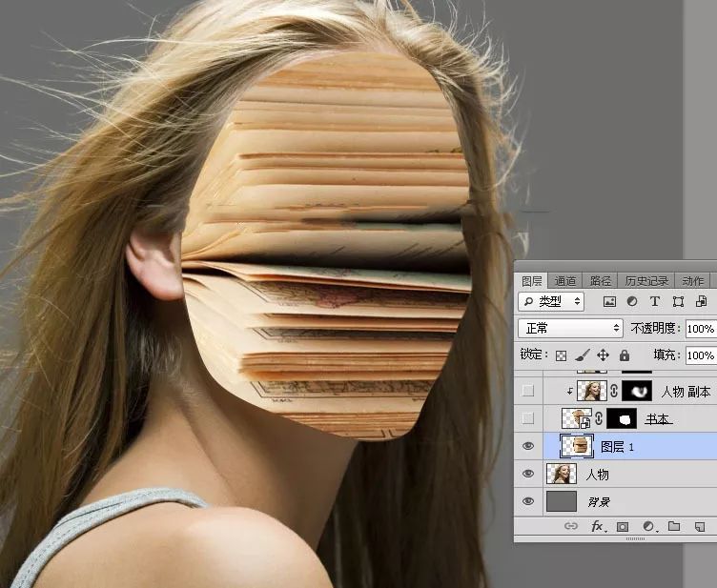
Task: Show the 人物 副本 layer
Action: coord(528,391)
